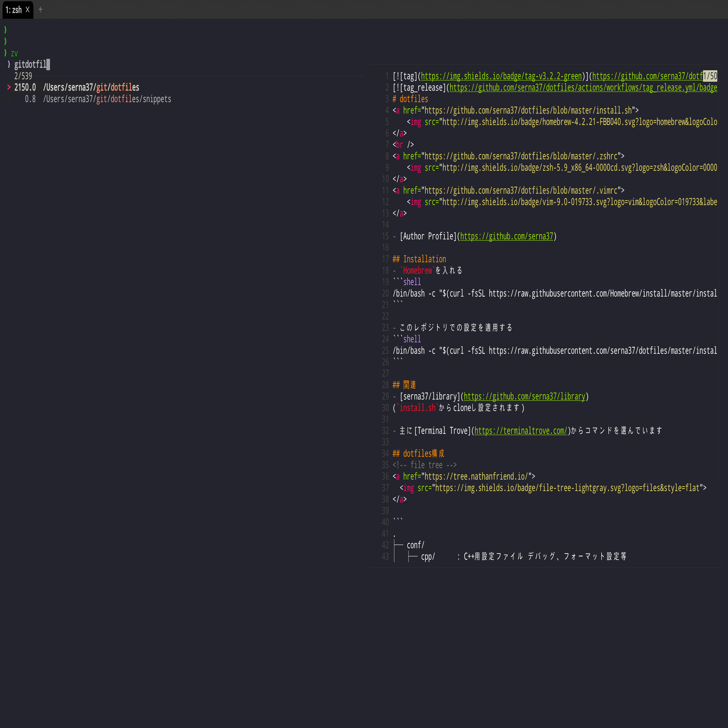Click the homebrew badge img src line
This screenshot has width=728, height=728.
point(562,122)
